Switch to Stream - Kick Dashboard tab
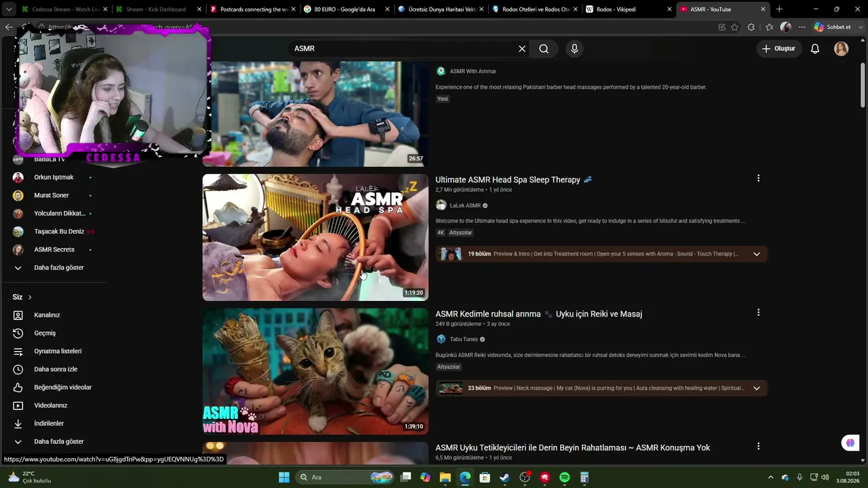Image resolution: width=868 pixels, height=488 pixels. [159, 9]
